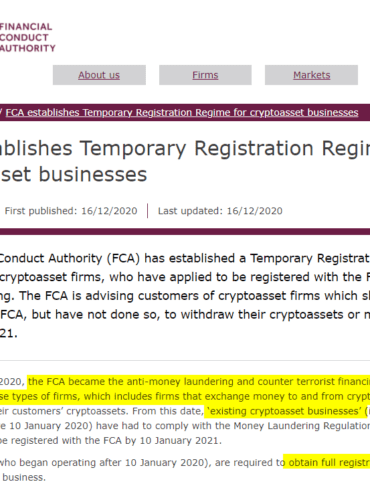Click the maroon bar below the dates
Viewport: 370px width, 490px height.
coord(185,231)
